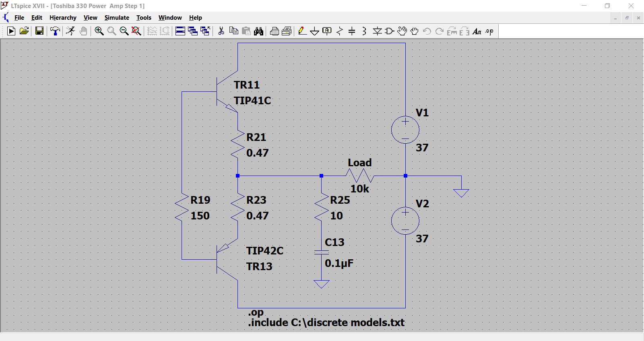Viewport: 644px width, 341px height.
Task: Click the C13 capacitor label
Action: tap(334, 242)
